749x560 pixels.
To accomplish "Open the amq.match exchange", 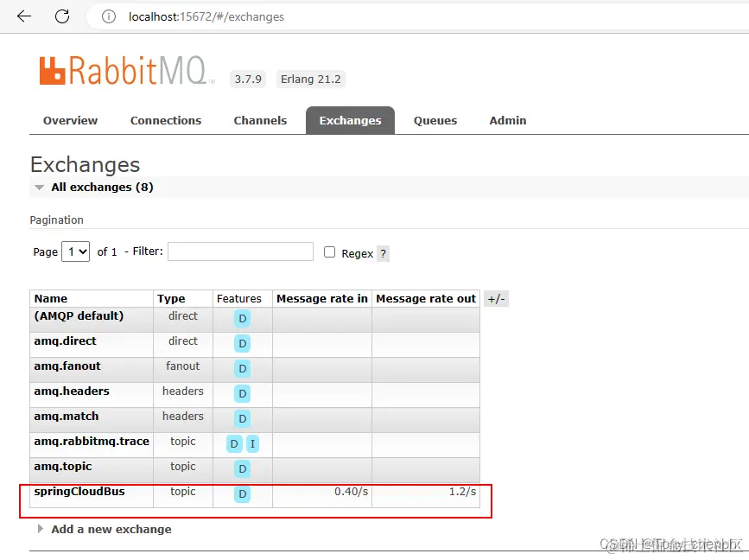I will coord(67,417).
